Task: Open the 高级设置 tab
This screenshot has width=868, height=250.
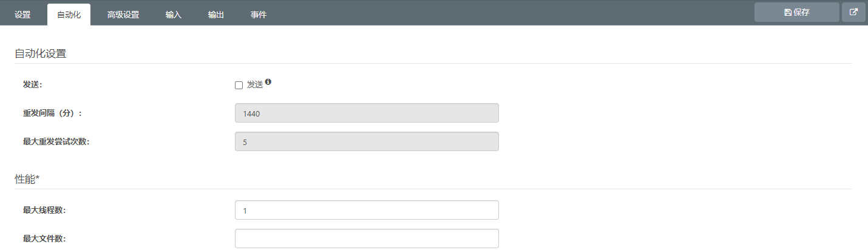Action: [x=123, y=15]
